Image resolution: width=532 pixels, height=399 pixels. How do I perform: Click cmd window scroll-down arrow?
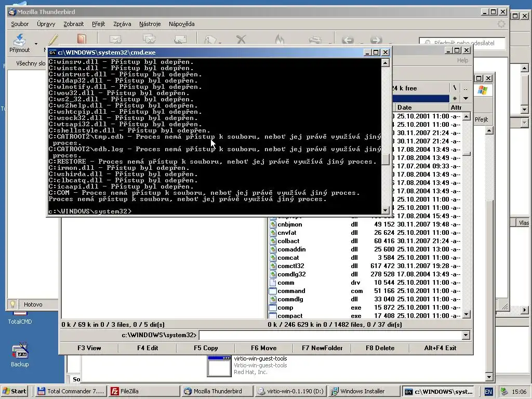point(385,210)
